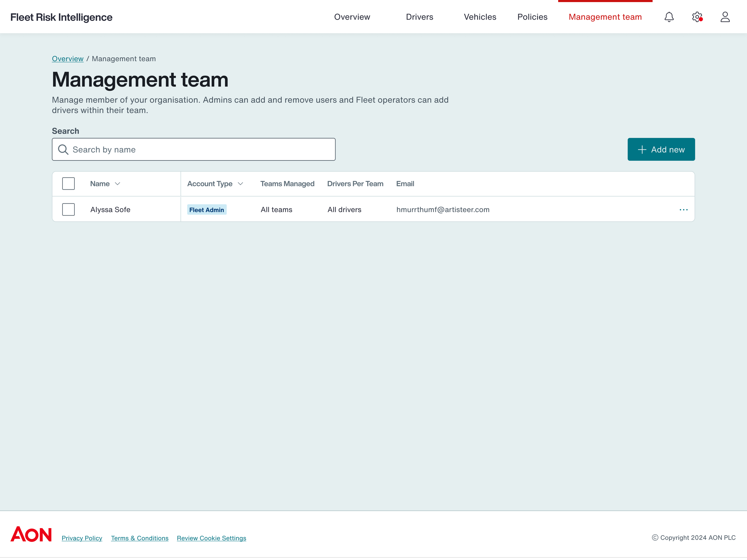Open the settings gear icon
747x560 pixels.
[x=697, y=17]
